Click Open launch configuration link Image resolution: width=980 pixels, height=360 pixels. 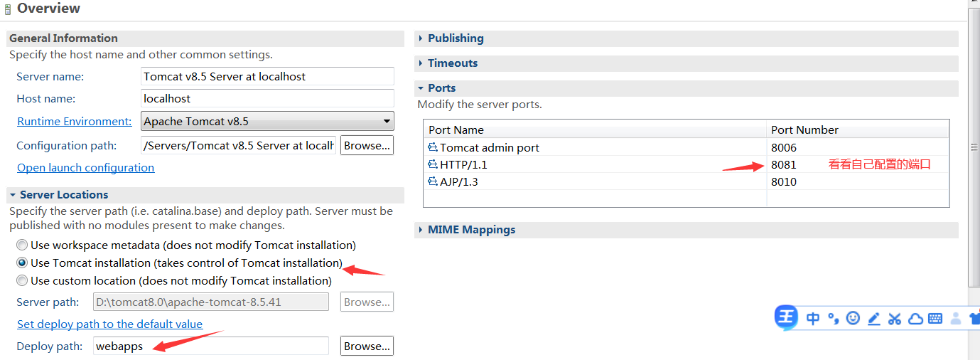click(x=85, y=168)
